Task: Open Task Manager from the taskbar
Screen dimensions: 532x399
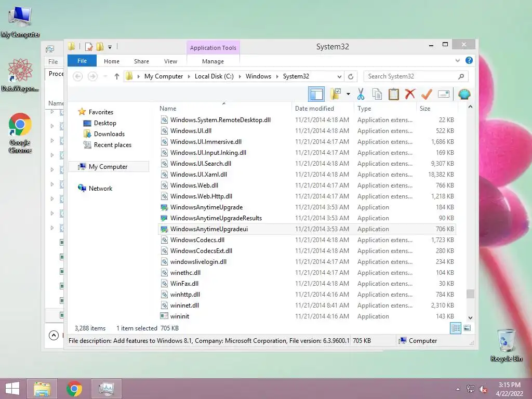Action: pyautogui.click(x=106, y=389)
